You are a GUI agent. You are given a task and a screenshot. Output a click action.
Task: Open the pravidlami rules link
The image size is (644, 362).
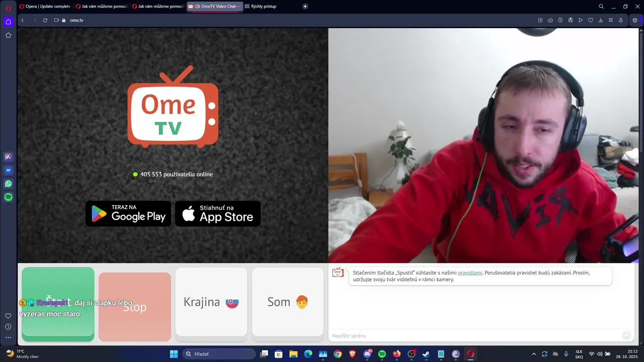pyautogui.click(x=470, y=273)
